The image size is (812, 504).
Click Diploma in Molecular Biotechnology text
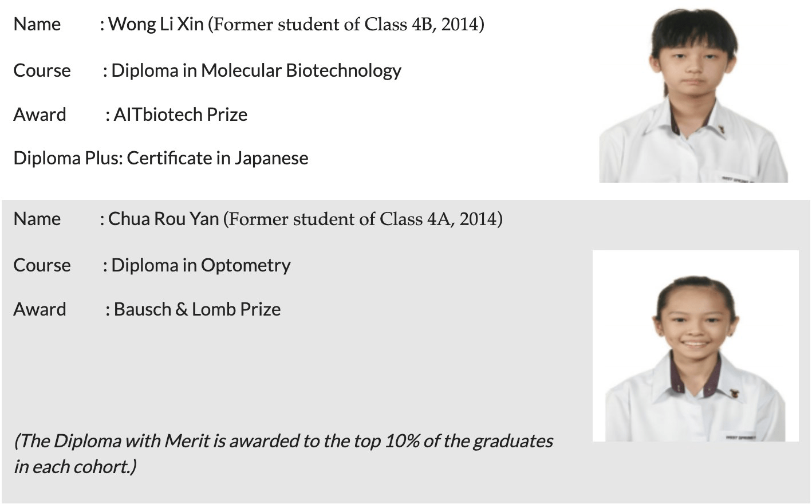point(256,70)
